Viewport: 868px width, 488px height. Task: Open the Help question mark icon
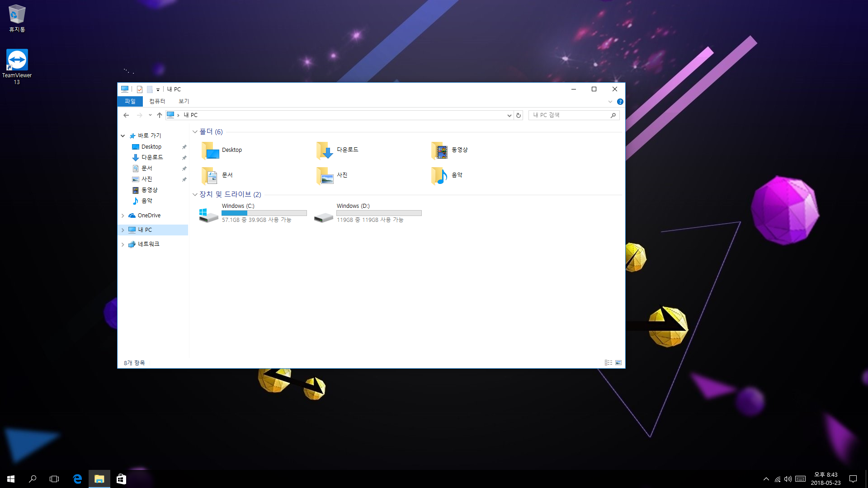(620, 102)
